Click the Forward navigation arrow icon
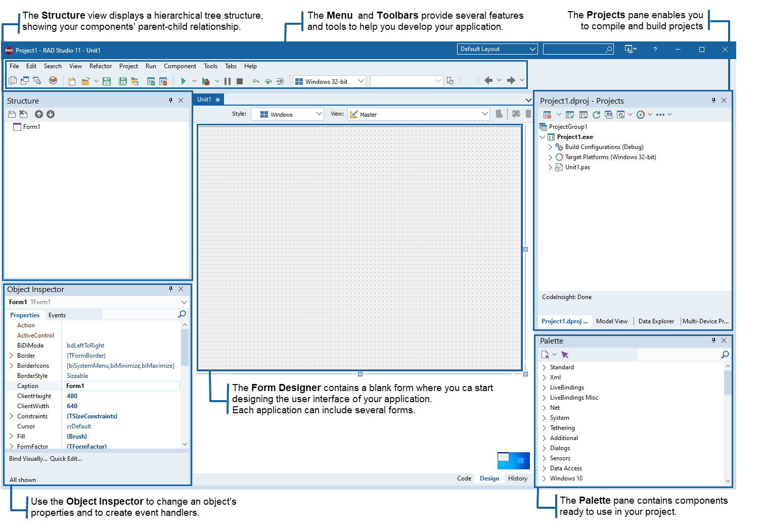 pyautogui.click(x=511, y=80)
